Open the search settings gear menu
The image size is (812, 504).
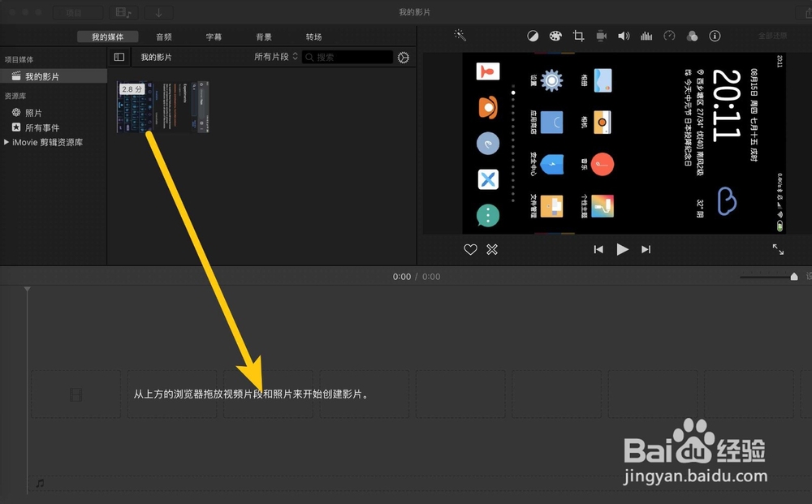click(404, 57)
